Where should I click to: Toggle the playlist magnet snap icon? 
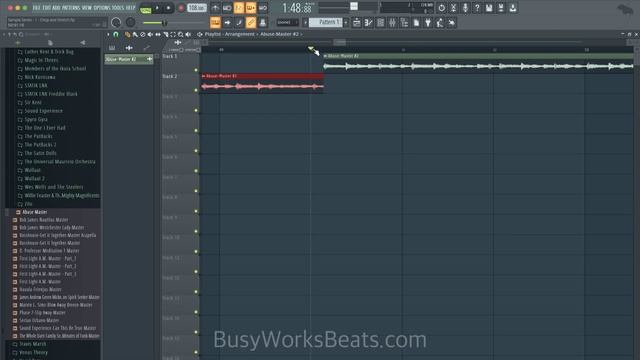(116, 34)
